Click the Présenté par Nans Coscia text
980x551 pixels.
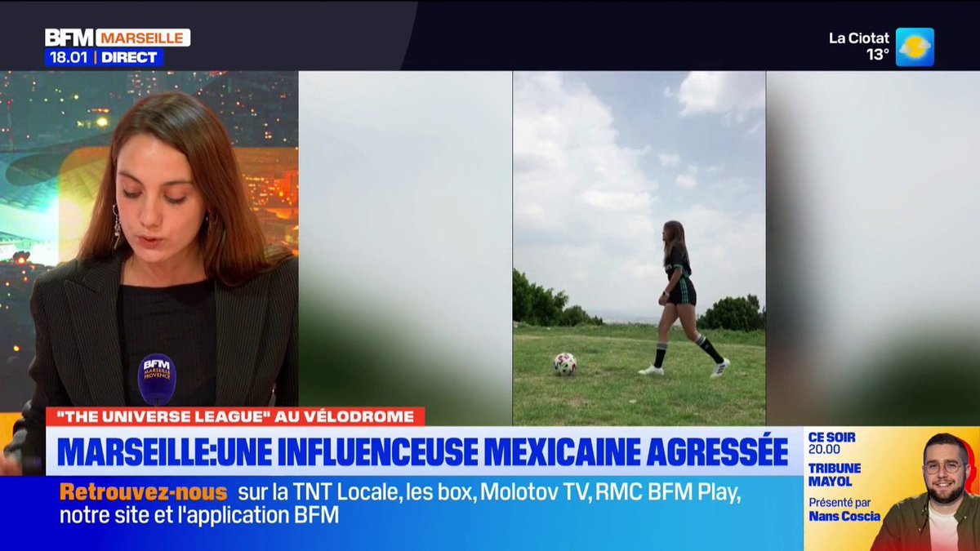(x=844, y=509)
